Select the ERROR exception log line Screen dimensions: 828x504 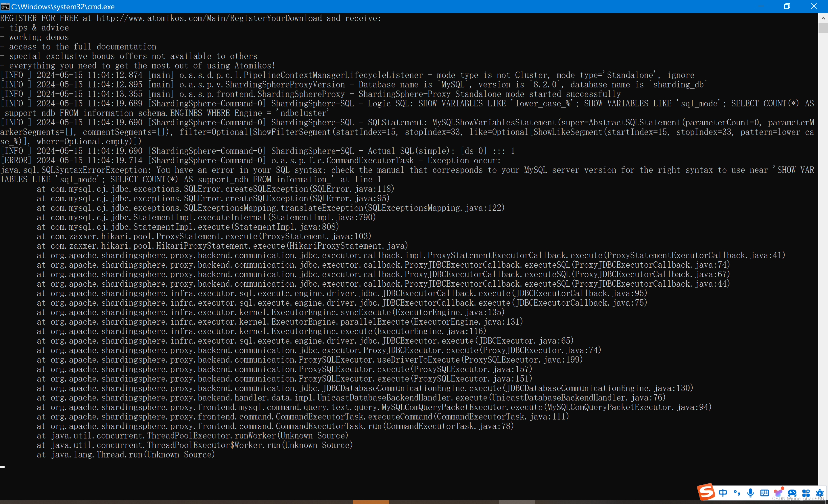tap(250, 160)
